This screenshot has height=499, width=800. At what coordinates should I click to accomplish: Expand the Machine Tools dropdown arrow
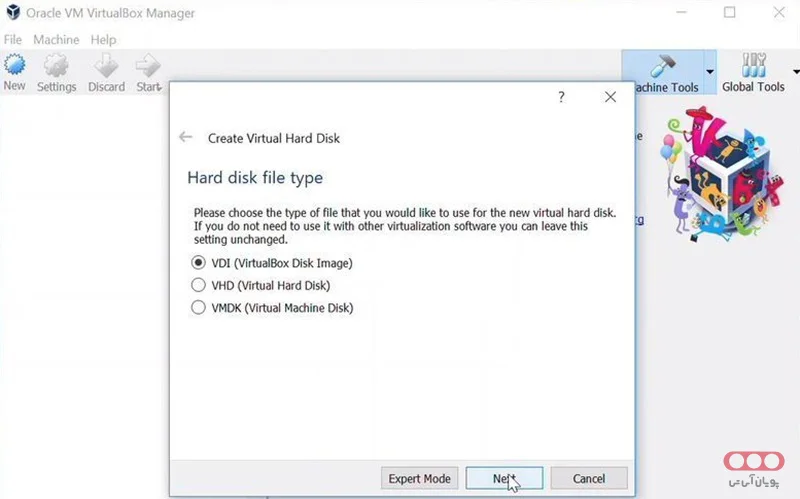(710, 72)
